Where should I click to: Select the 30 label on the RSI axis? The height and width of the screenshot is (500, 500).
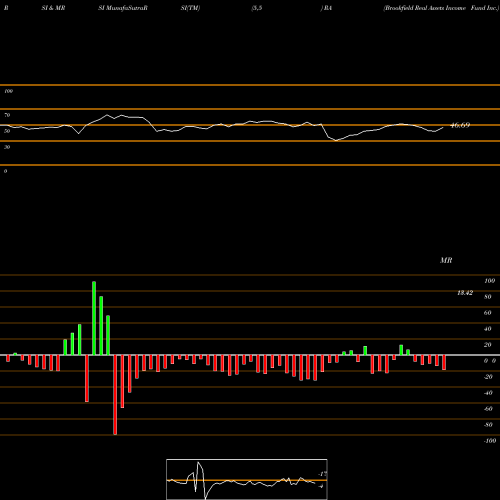7,147
